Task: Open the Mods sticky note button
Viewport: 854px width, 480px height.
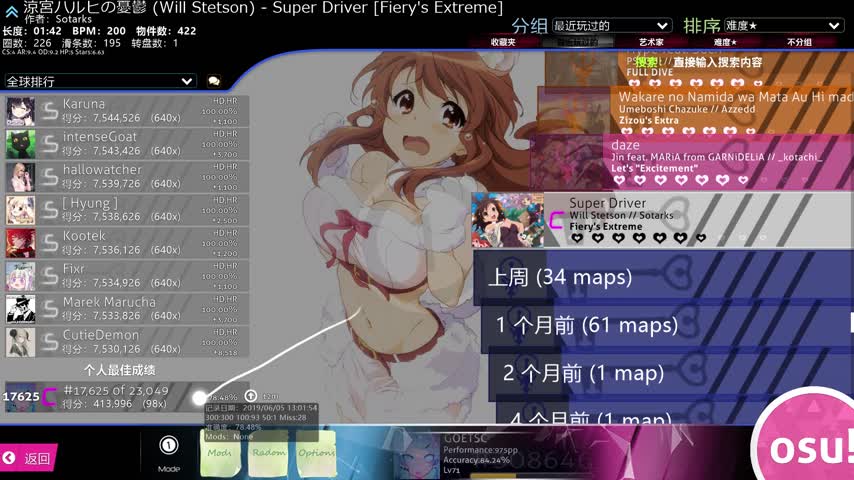Action: click(x=219, y=453)
